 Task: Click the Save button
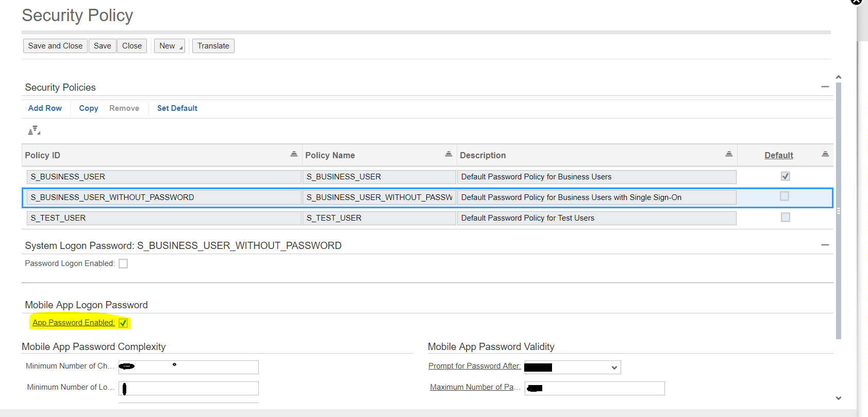(102, 46)
